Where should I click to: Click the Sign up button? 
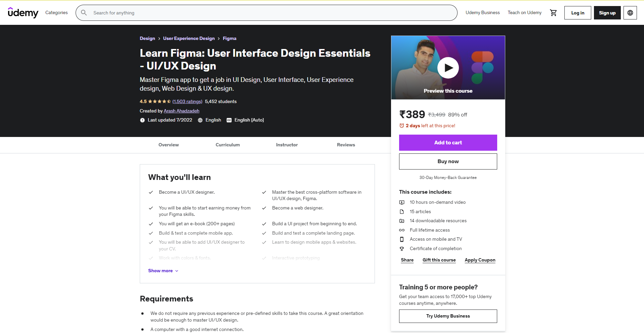click(607, 13)
